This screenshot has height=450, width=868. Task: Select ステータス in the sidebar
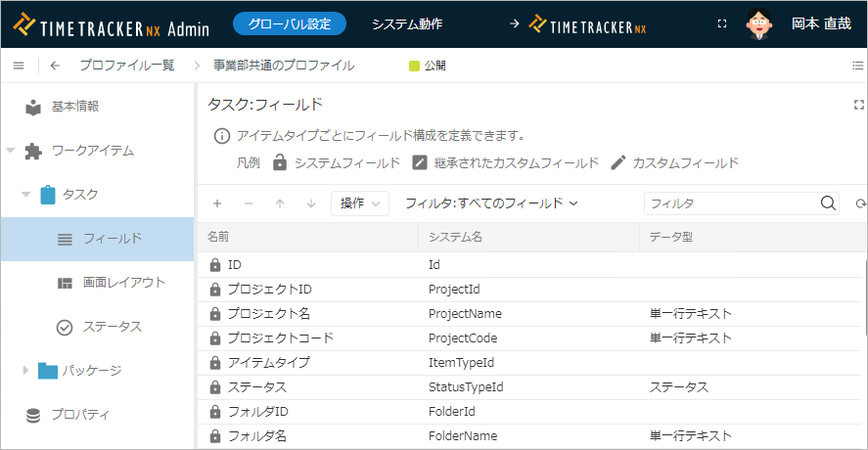pyautogui.click(x=112, y=327)
